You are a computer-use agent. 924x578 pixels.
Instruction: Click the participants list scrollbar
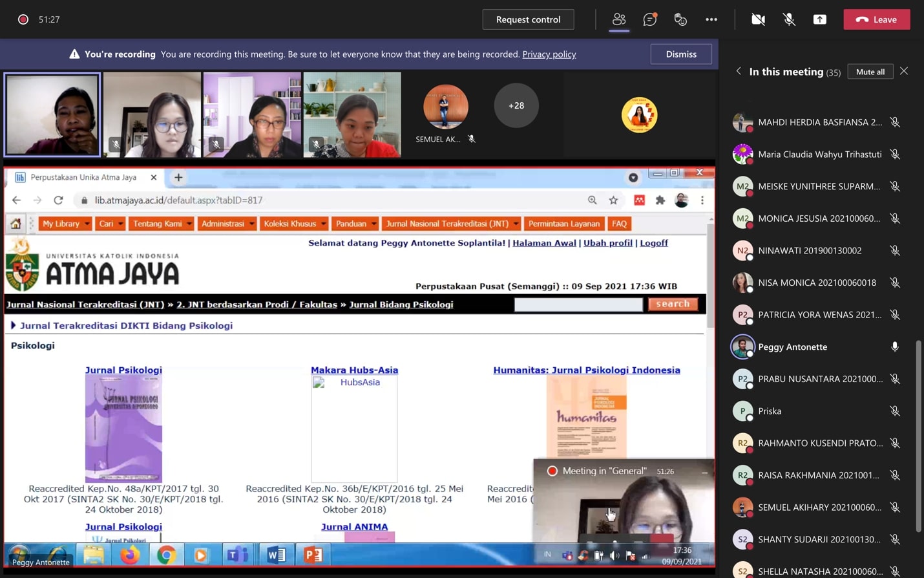click(x=918, y=435)
